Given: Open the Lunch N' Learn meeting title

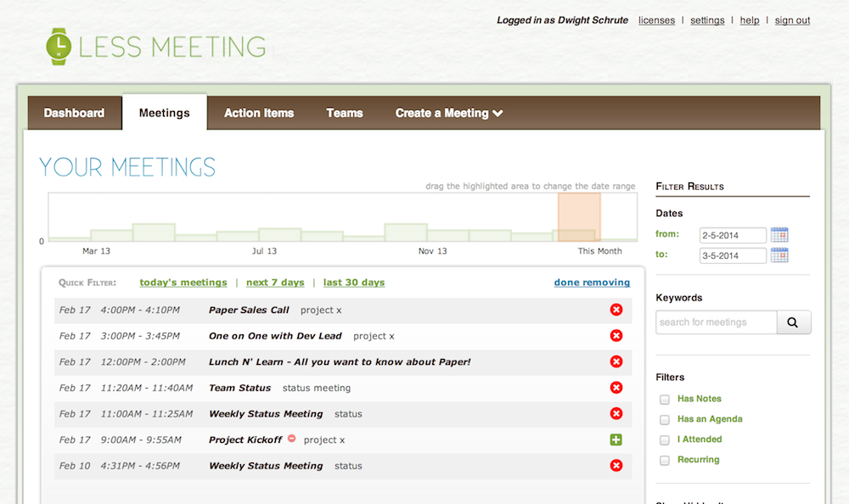Looking at the screenshot, I should 340,361.
